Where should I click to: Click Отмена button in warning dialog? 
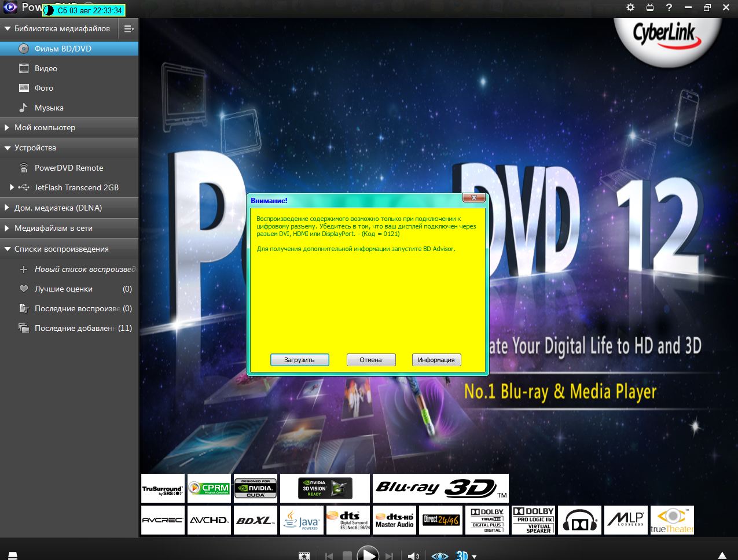[x=370, y=360]
